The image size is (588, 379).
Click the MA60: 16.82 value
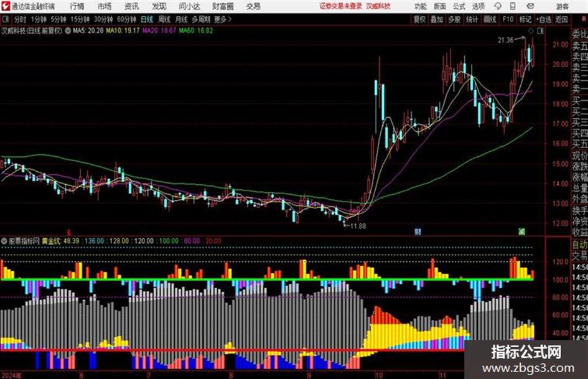(196, 30)
